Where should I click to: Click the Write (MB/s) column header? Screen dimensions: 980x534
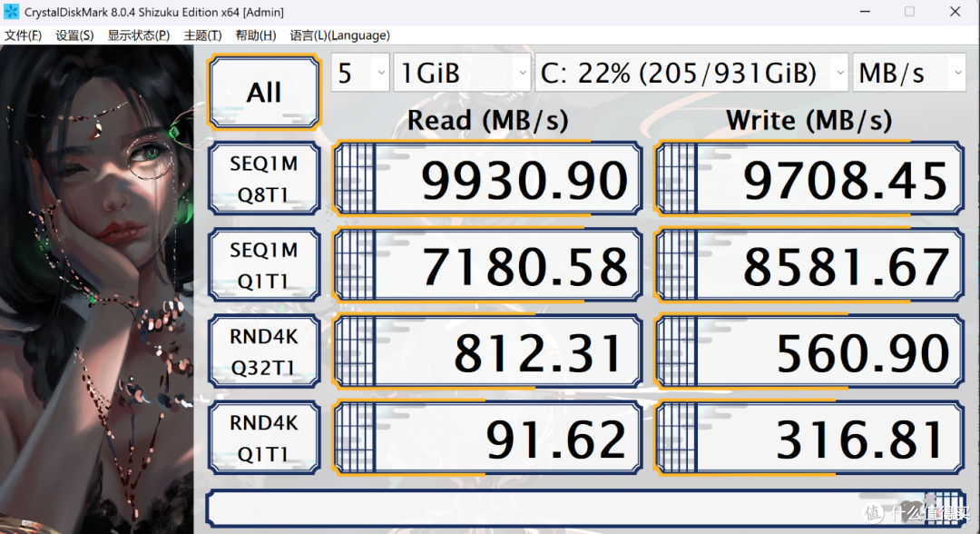tap(808, 120)
